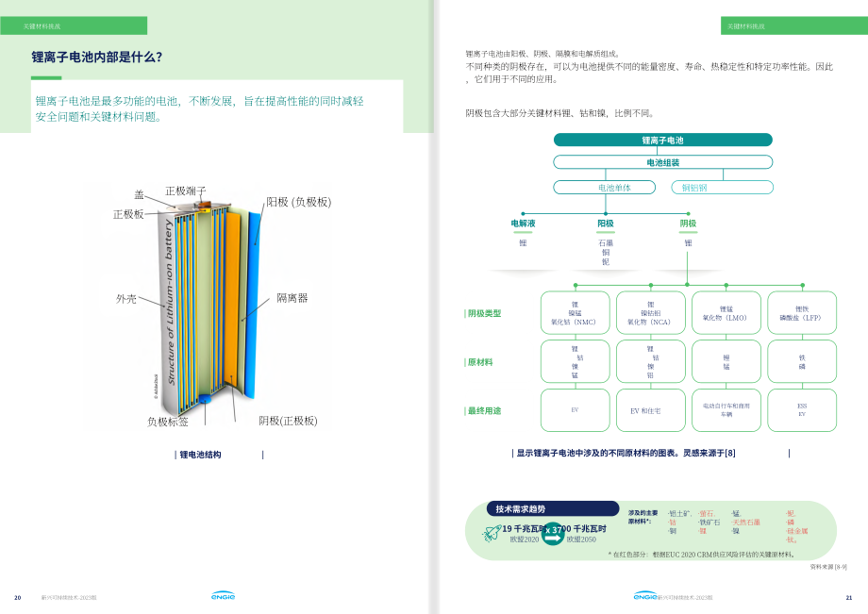Click the NMC cathode type box
Viewport: 868px width, 614px height.
point(576,313)
